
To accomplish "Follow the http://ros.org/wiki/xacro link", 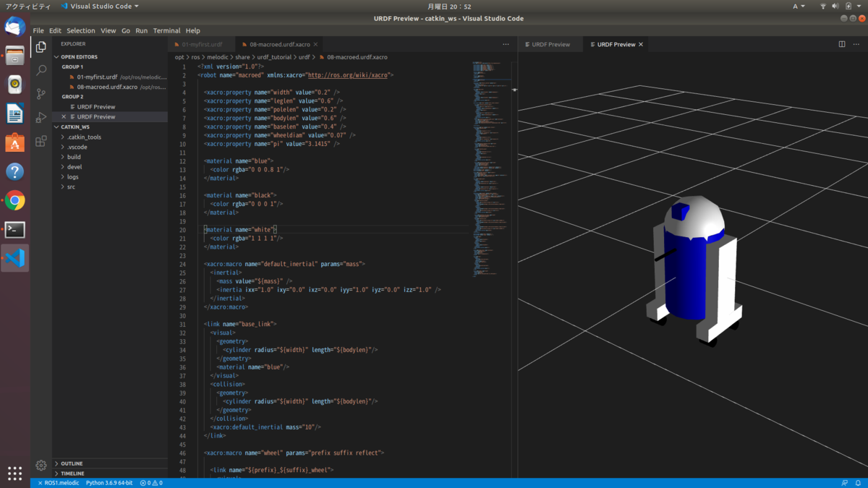I will point(348,74).
